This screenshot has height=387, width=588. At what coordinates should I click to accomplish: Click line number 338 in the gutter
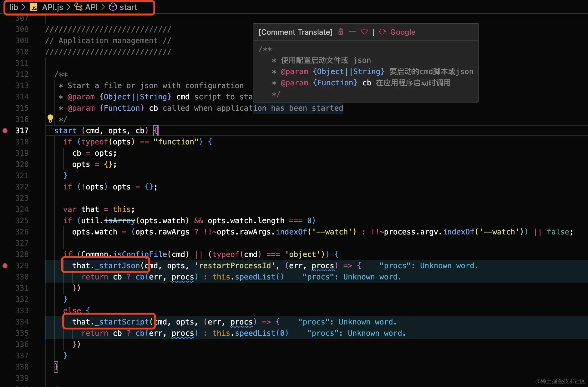tap(22, 367)
